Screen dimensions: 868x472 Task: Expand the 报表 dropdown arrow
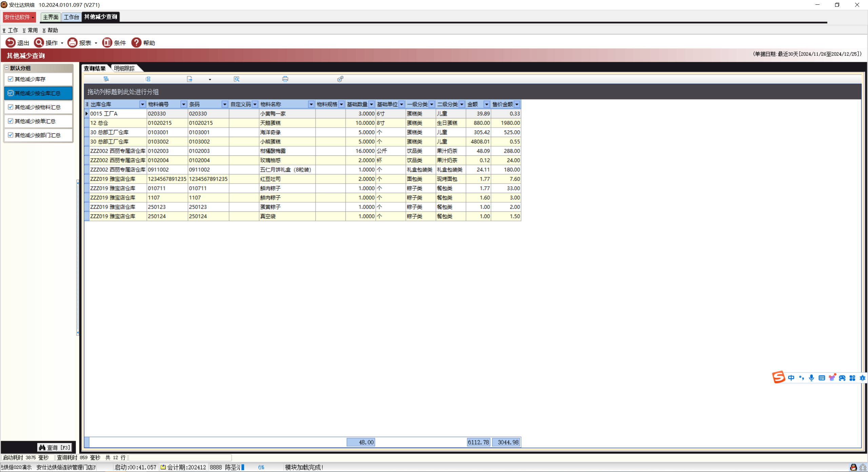point(96,43)
